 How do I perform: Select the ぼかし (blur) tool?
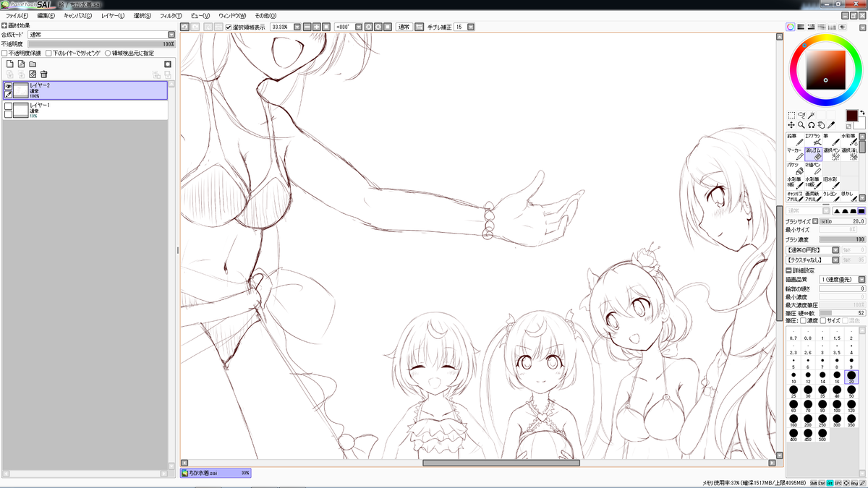[848, 197]
